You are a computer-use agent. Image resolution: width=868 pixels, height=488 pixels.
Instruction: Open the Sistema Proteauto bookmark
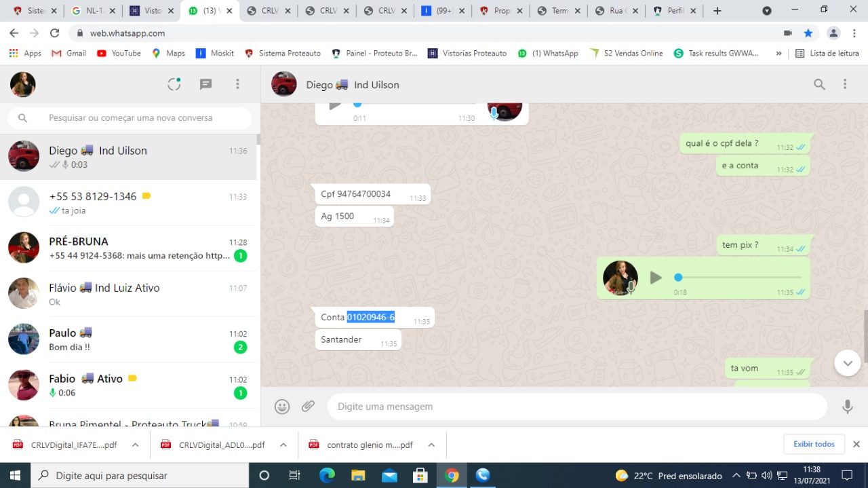pos(283,53)
